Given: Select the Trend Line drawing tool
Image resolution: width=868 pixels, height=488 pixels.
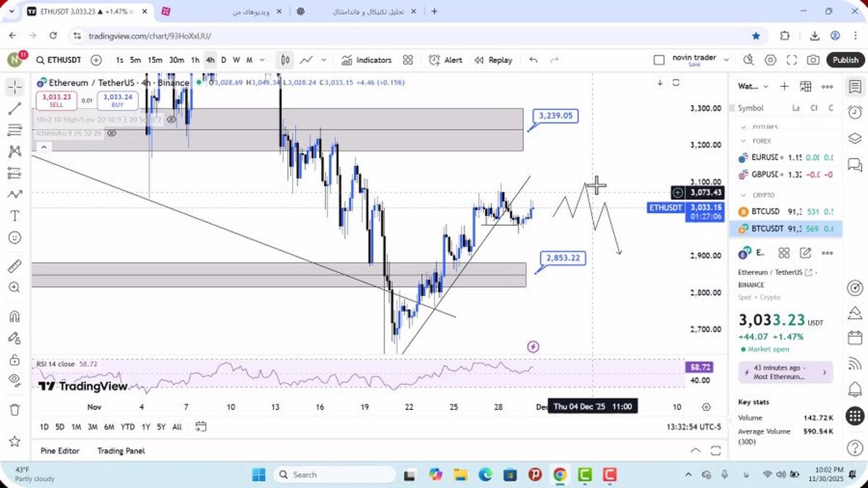Looking at the screenshot, I should tap(14, 109).
